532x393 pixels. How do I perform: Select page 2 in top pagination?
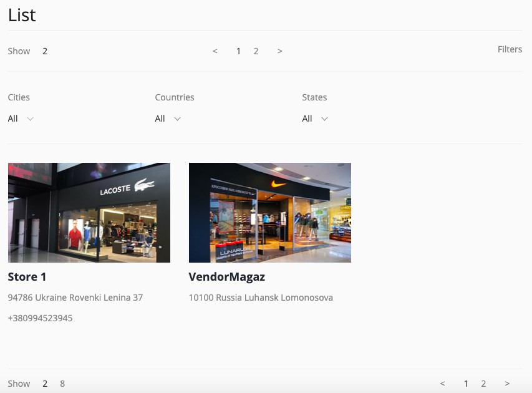[x=256, y=51]
